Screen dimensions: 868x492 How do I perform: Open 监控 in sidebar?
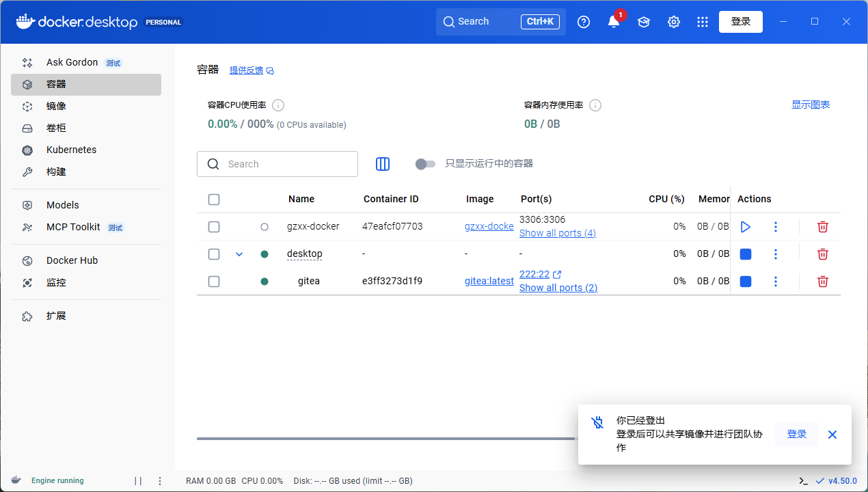coord(86,282)
